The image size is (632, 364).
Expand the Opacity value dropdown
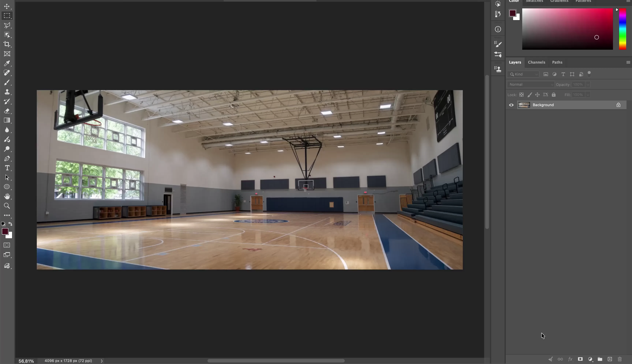point(588,84)
